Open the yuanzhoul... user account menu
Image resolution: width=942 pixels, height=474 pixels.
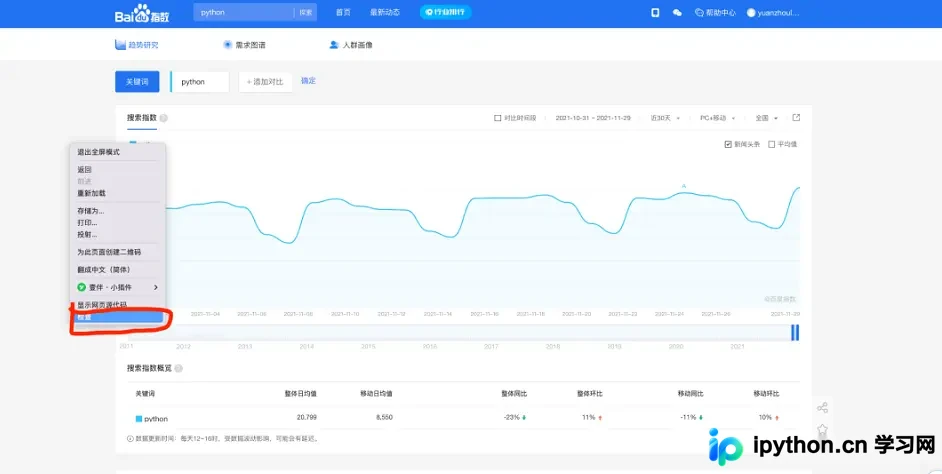[x=773, y=13]
